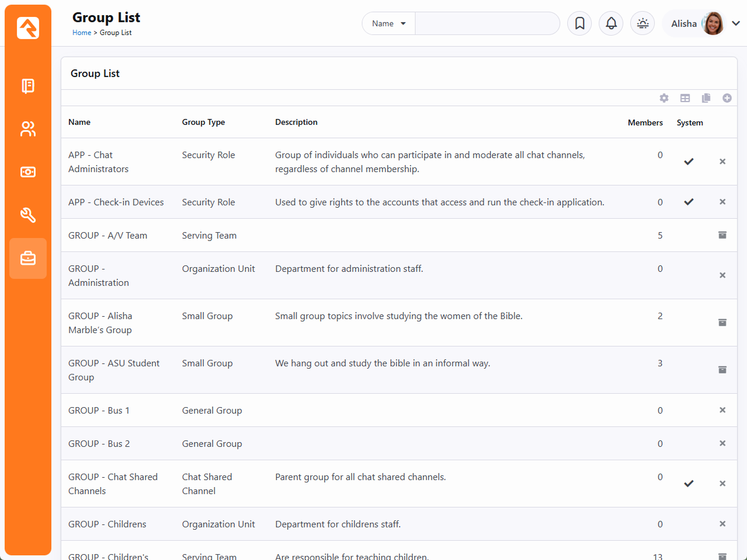
Task: Open the People section in the sidebar
Action: click(x=28, y=129)
